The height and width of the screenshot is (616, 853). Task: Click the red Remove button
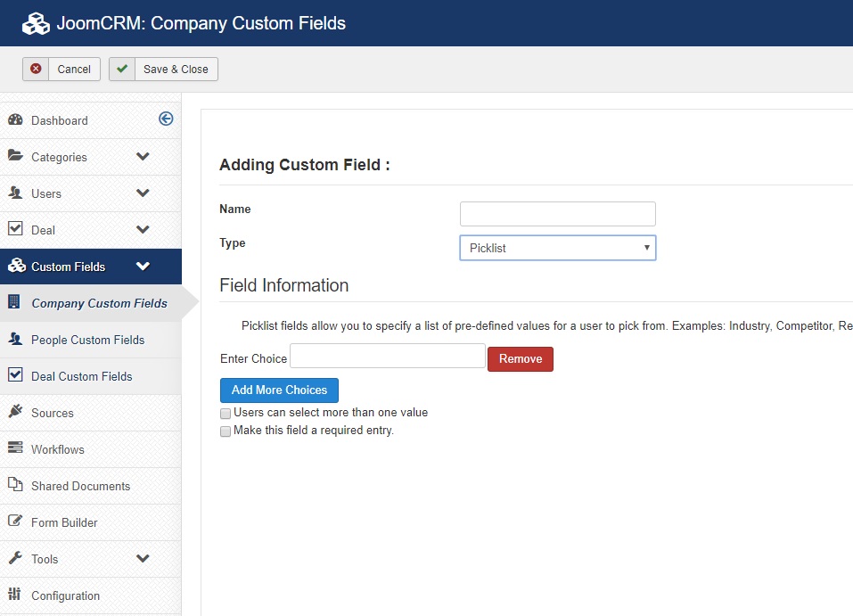click(520, 359)
